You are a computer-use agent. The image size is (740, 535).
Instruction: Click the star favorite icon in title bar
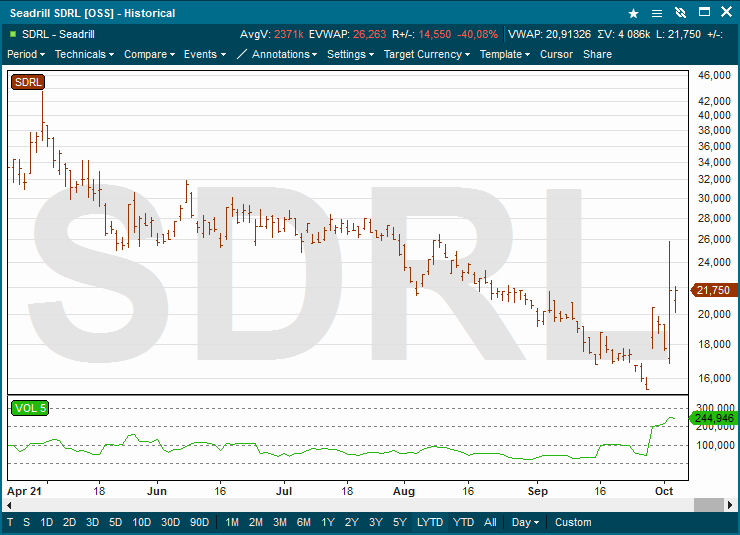[633, 13]
